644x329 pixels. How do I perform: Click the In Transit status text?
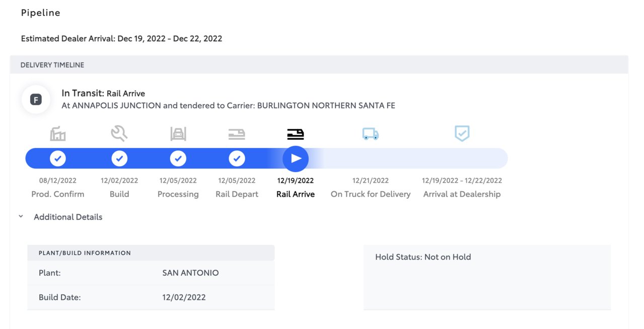pos(103,93)
